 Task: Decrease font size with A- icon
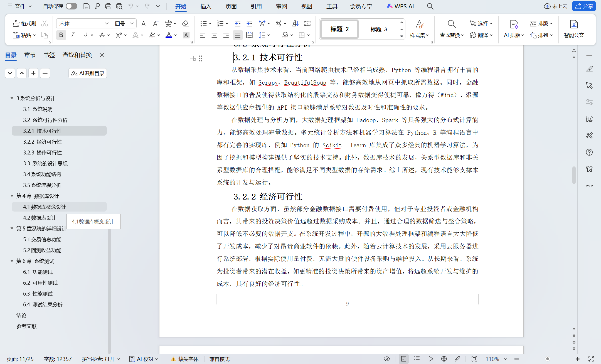coord(156,23)
